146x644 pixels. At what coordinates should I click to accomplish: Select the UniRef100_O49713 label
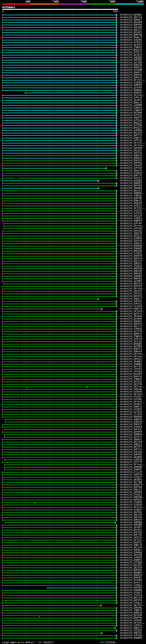point(131,178)
